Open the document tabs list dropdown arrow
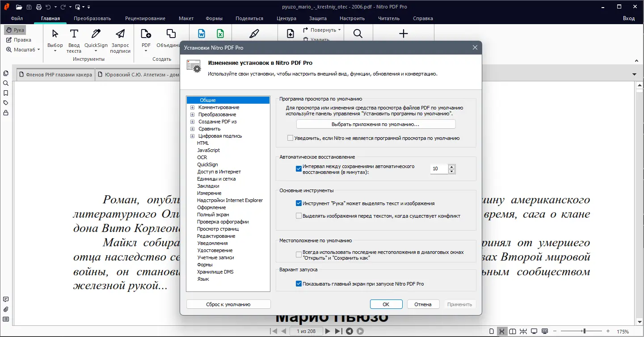The height and width of the screenshot is (337, 644). tap(634, 74)
